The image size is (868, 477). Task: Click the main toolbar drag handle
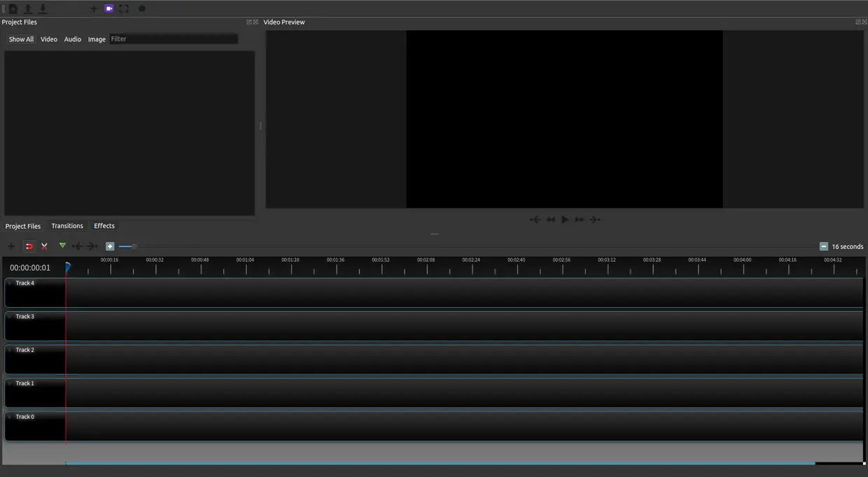tap(3, 8)
